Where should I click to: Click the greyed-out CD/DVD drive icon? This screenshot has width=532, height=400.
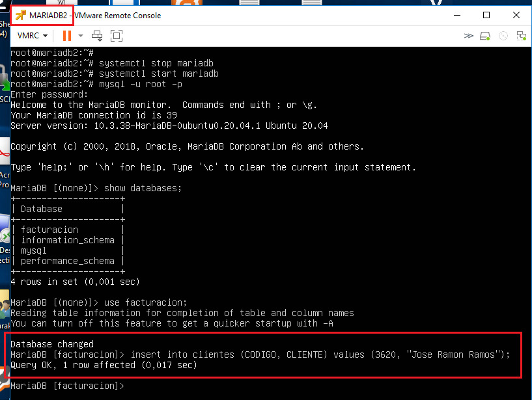503,35
